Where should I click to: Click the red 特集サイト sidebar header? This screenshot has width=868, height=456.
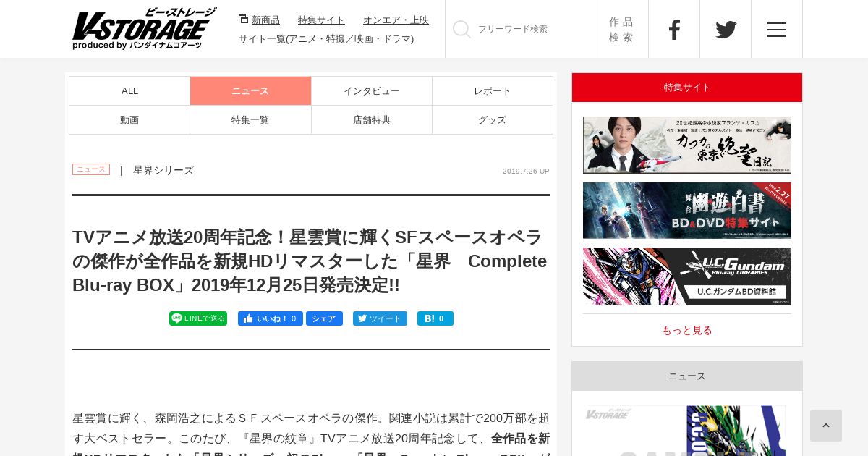[x=687, y=88]
